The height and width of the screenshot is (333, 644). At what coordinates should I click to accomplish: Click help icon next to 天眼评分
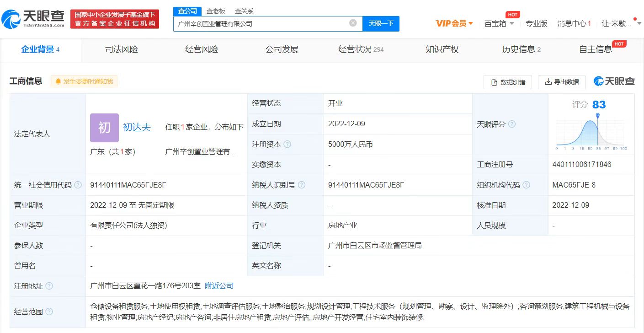click(x=512, y=124)
